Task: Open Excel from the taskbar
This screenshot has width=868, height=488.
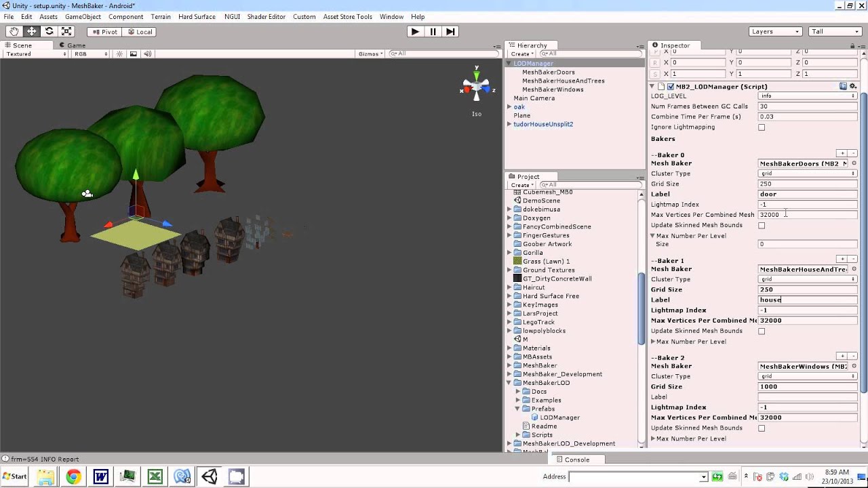Action: (155, 476)
